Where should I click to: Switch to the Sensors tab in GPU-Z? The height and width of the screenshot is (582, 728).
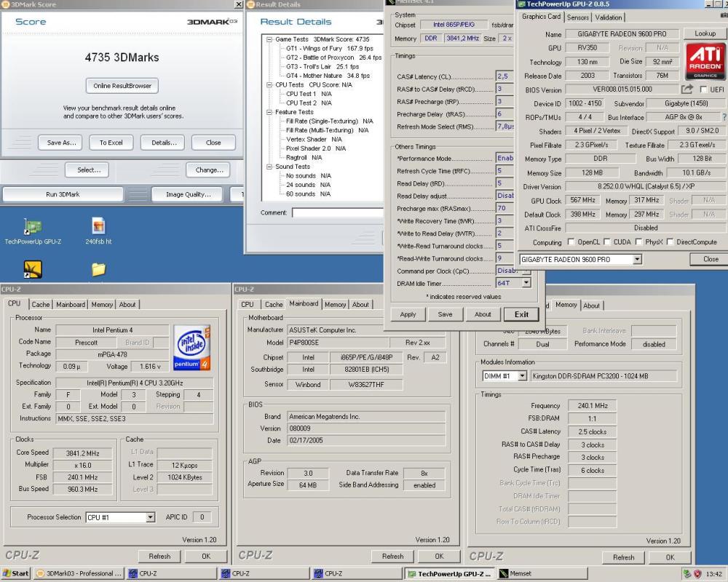pyautogui.click(x=578, y=17)
